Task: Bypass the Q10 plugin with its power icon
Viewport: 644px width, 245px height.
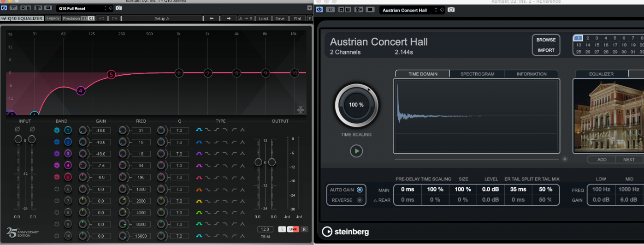Action: (x=4, y=8)
